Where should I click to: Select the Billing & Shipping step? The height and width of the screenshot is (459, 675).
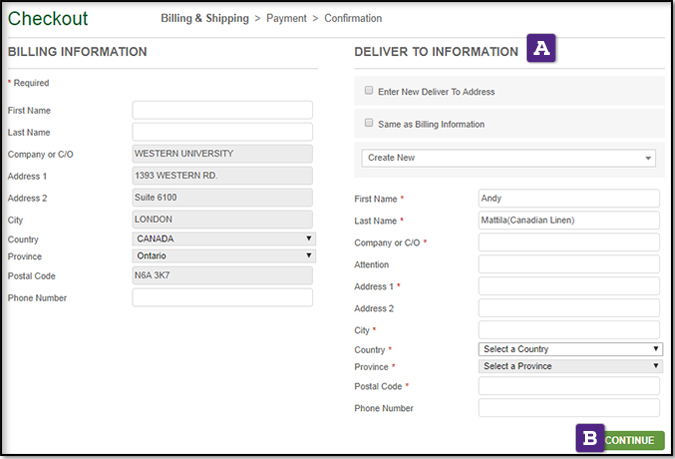(207, 18)
